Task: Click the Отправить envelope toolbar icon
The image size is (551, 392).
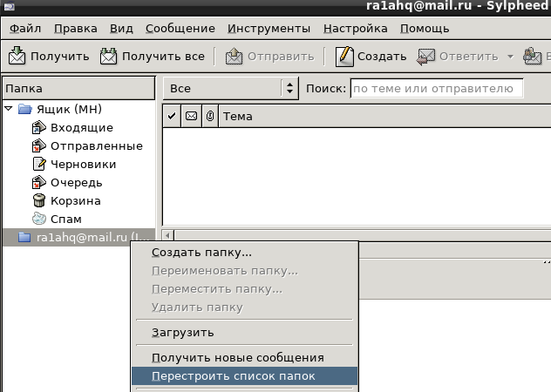Action: pyautogui.click(x=234, y=57)
